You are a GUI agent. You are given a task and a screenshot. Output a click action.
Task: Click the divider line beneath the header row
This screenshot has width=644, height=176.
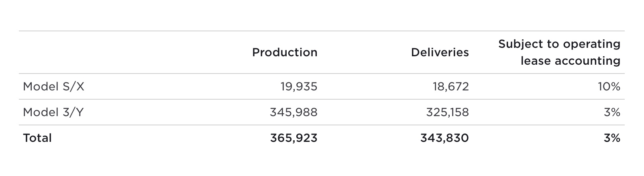(x=321, y=74)
